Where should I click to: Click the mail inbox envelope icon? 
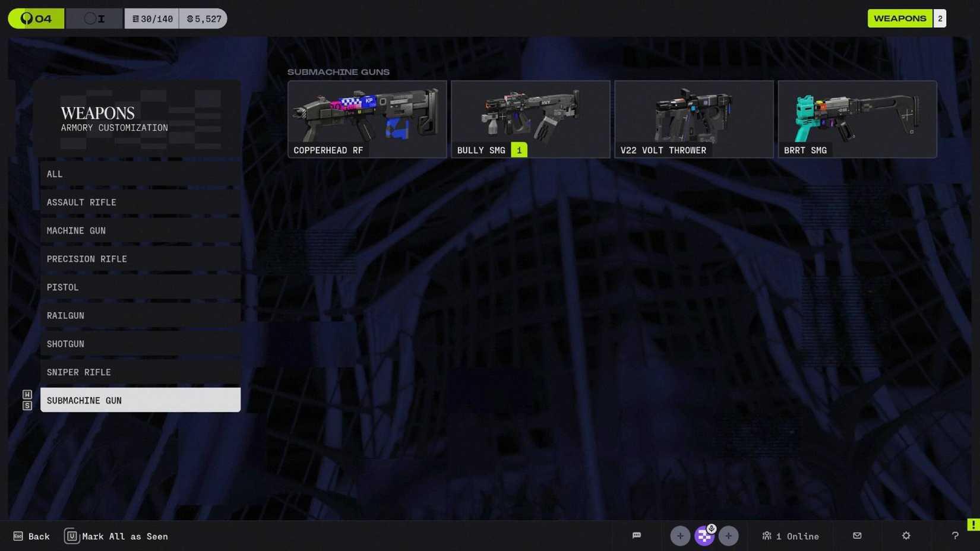point(857,536)
